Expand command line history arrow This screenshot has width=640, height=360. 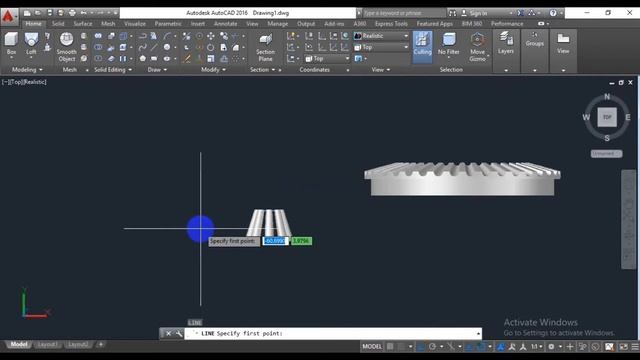point(478,333)
